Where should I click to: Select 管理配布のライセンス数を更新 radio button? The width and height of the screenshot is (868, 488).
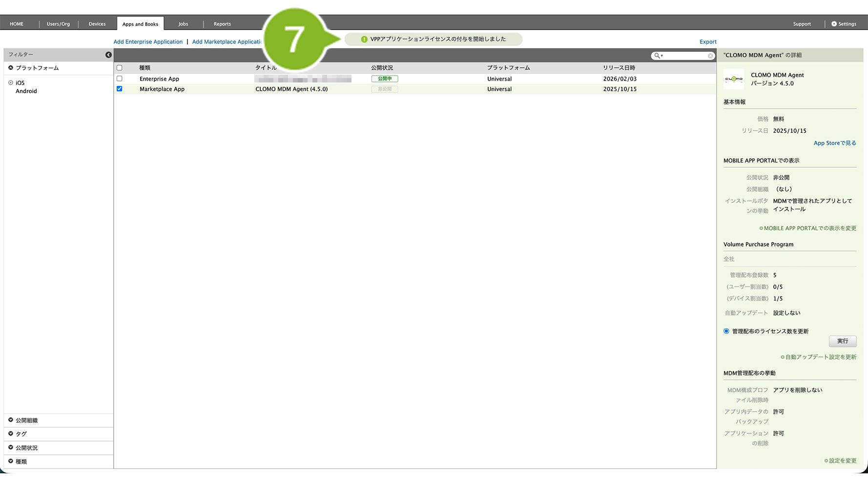pyautogui.click(x=726, y=331)
